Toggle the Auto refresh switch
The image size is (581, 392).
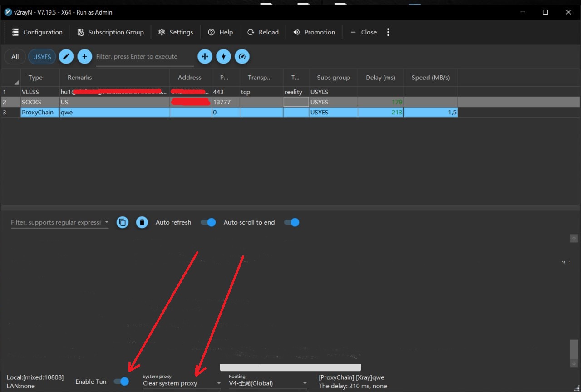click(208, 222)
